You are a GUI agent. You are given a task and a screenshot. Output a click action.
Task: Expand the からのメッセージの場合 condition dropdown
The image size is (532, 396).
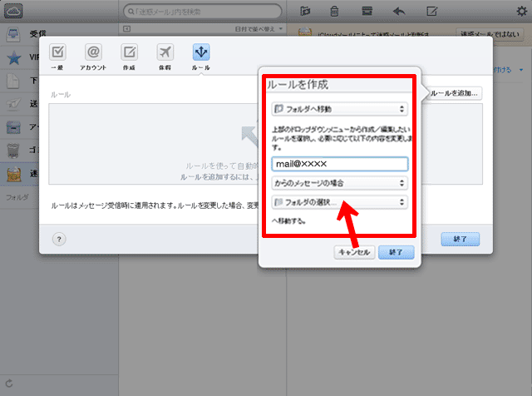coord(339,182)
